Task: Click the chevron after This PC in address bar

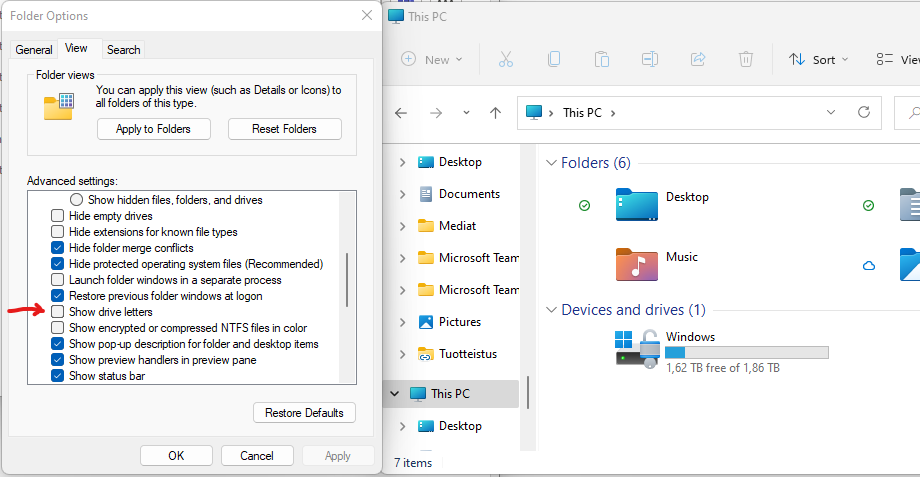Action: pyautogui.click(x=613, y=113)
